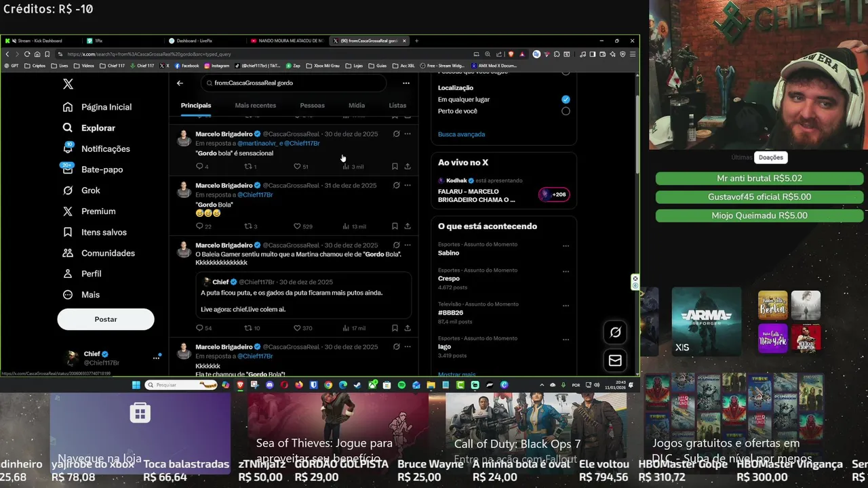Open Lojas bookmarks folder
The height and width of the screenshot is (488, 868).
(353, 66)
